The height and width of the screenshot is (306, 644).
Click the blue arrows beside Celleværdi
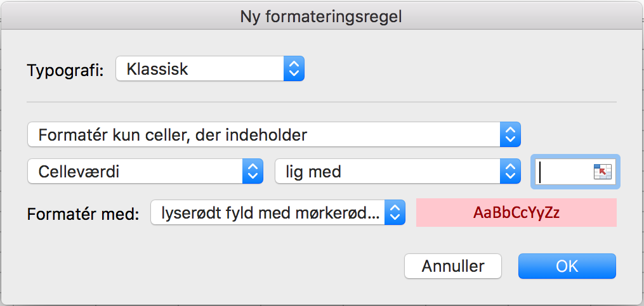coord(253,171)
